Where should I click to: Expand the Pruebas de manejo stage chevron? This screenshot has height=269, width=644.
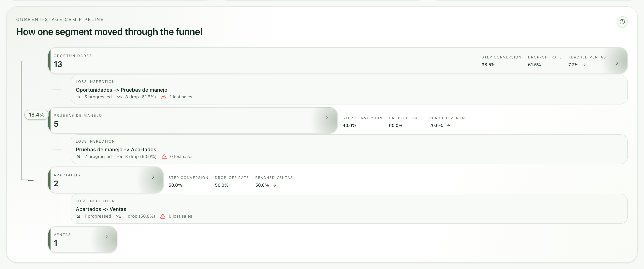click(327, 118)
